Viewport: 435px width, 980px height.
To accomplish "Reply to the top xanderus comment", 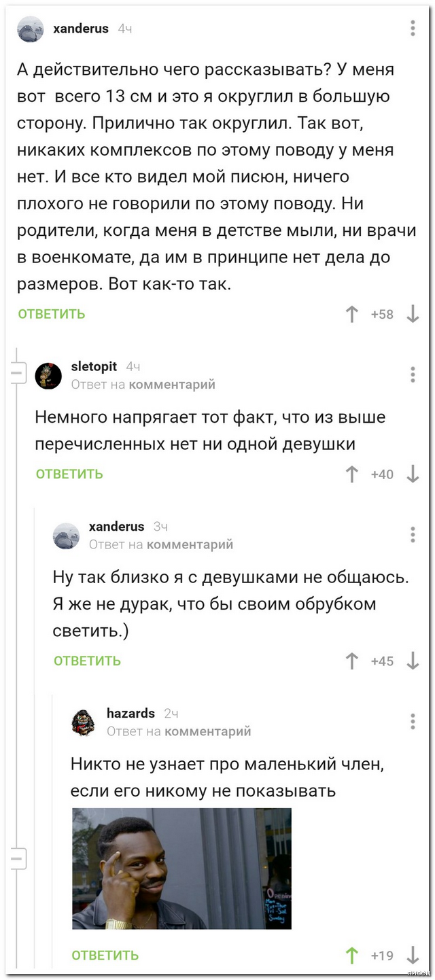I will (52, 314).
